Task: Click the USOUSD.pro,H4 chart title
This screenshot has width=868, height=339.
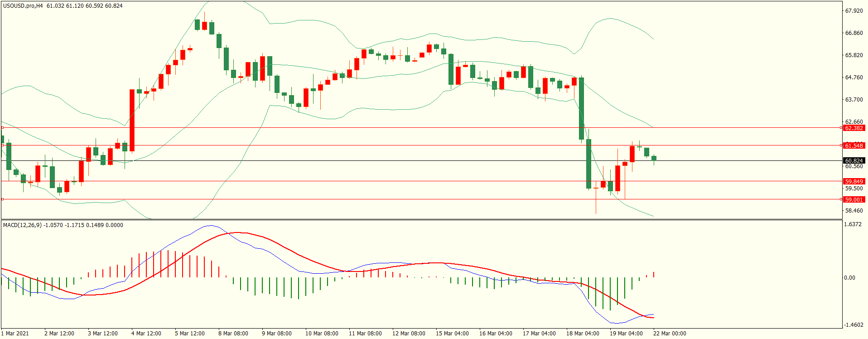Action: pyautogui.click(x=23, y=6)
